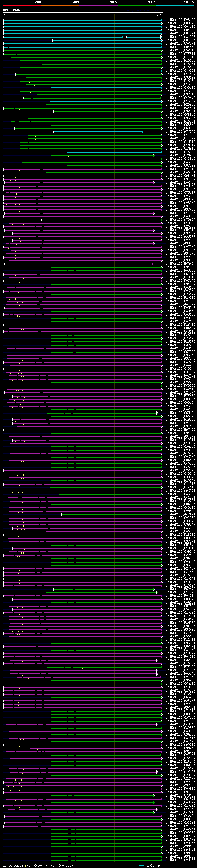This screenshot has height=868, width=197.
Task: Click the arrowhead ending the UniRef100_A1YMW8 alignment
Action: 157,809
